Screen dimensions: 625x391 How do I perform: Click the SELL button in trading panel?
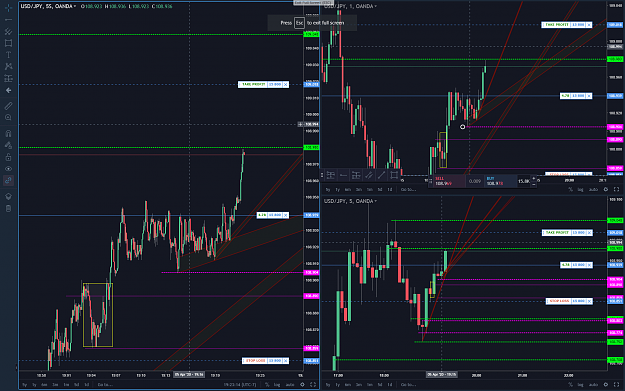[x=448, y=181]
